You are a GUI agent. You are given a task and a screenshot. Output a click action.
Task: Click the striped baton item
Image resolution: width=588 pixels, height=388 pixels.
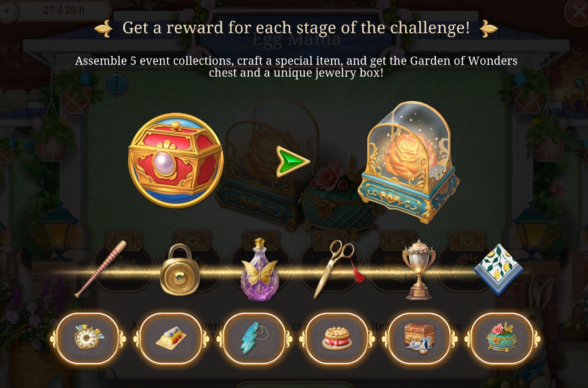click(x=101, y=269)
